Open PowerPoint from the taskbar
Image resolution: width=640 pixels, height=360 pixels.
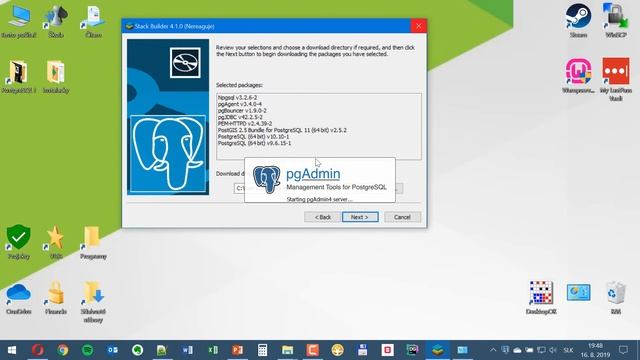click(x=237, y=350)
